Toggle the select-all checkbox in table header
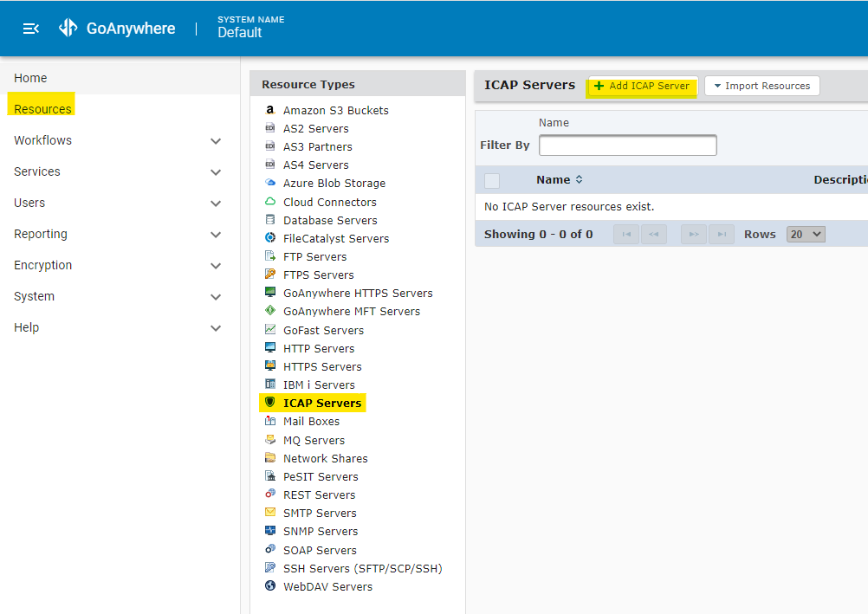 (x=491, y=180)
